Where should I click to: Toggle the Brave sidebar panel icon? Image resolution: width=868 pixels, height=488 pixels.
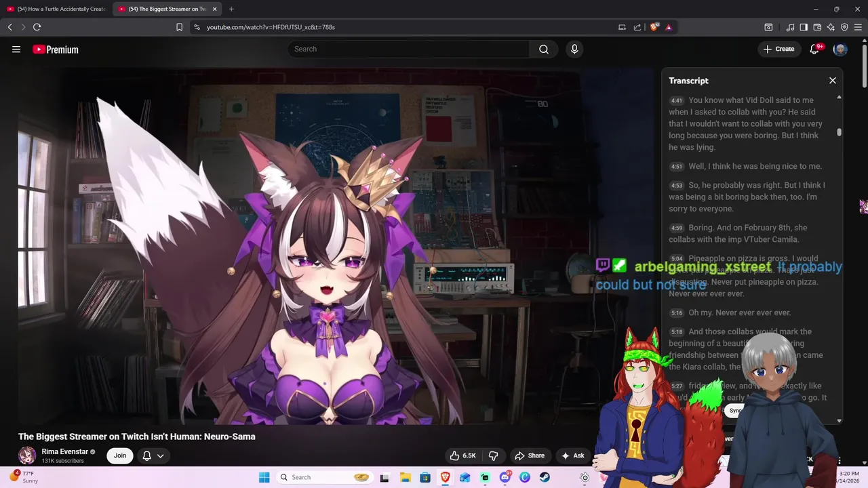point(804,27)
